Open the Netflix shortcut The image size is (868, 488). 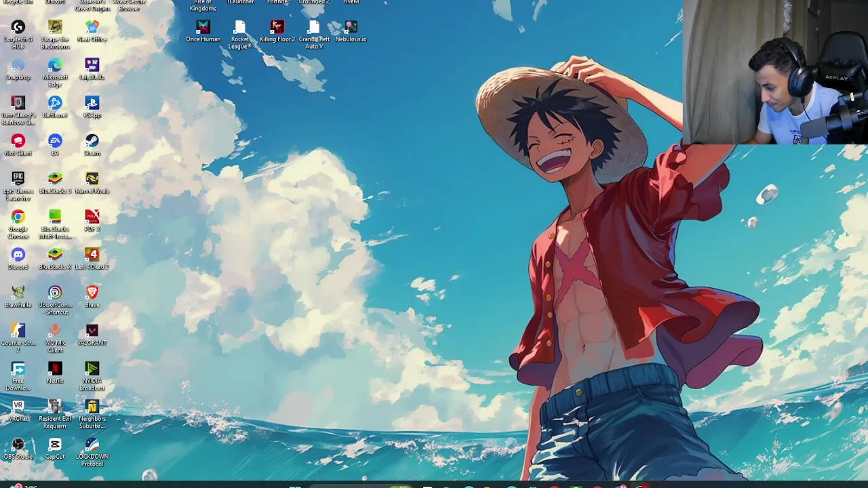[55, 369]
